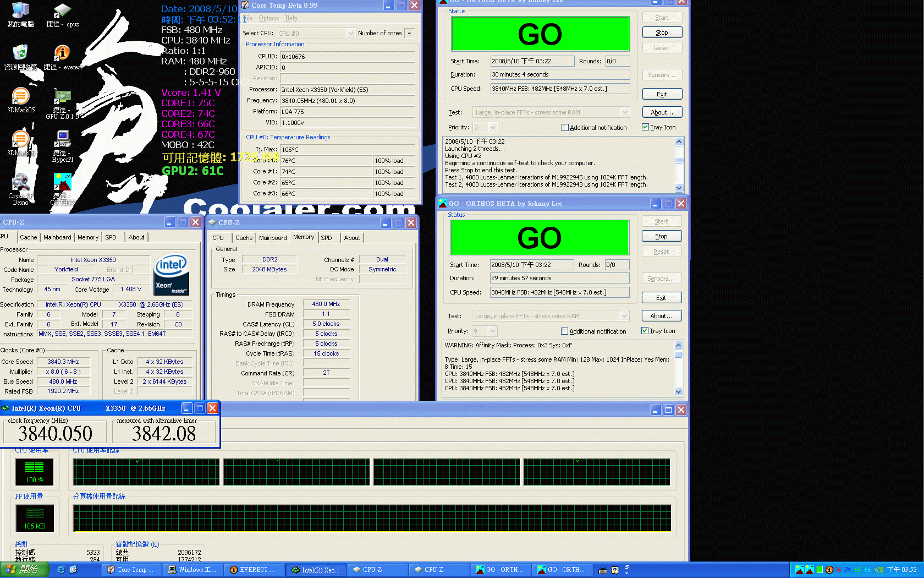Open About tab in right CPU-Z window

(352, 238)
